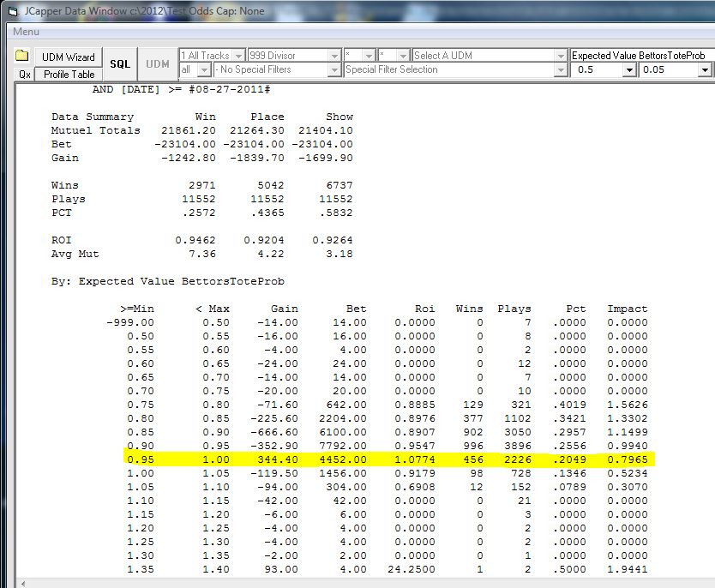Click the bet value 7792.00
Image resolution: width=715 pixels, height=588 pixels.
[343, 446]
